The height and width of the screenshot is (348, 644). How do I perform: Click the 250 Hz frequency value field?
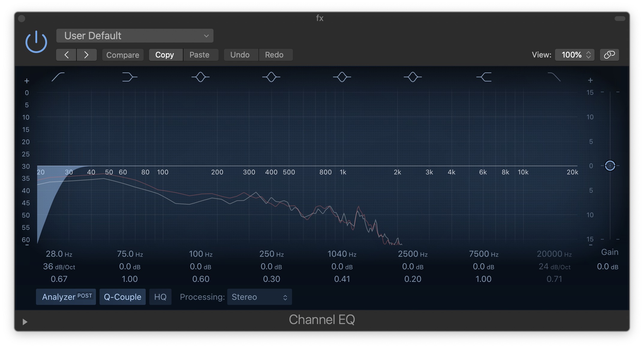[271, 254]
